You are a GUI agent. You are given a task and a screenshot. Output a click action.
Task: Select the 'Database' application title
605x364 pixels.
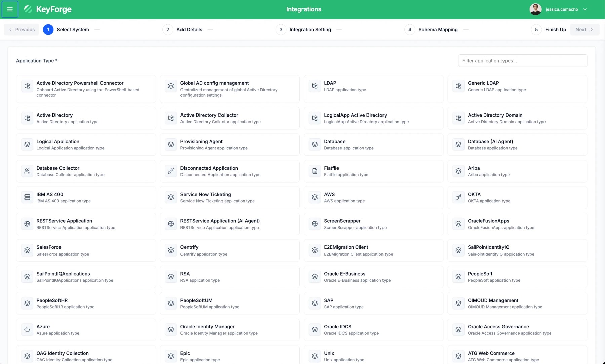(x=335, y=142)
